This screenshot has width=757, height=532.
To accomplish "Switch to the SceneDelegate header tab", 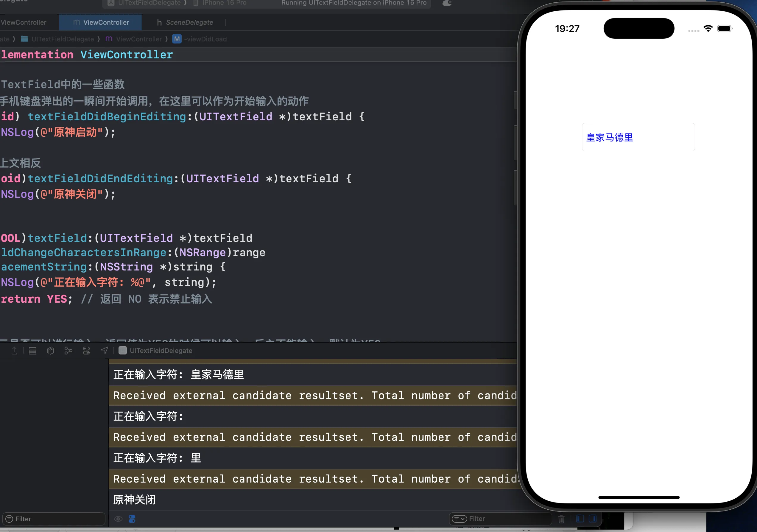I will coord(185,22).
